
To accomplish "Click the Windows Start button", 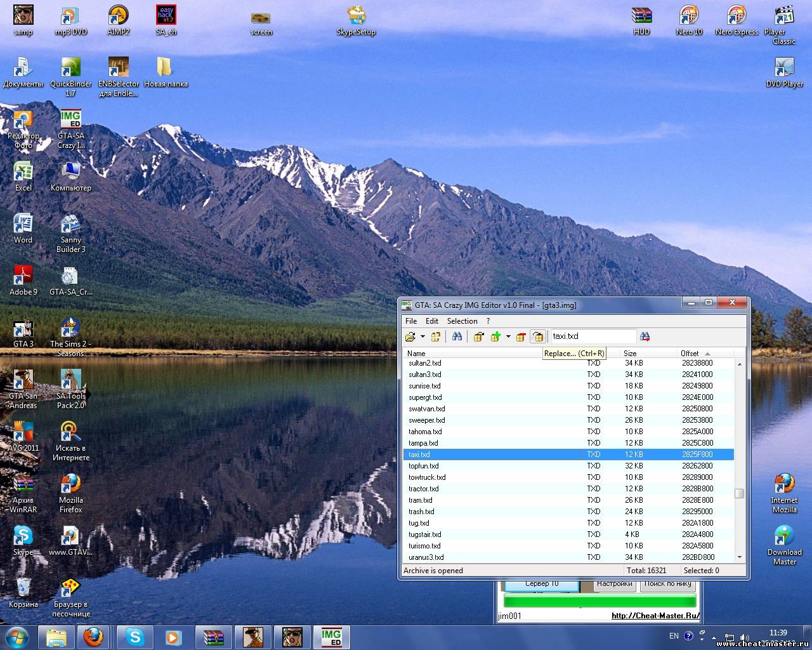I will (16, 637).
